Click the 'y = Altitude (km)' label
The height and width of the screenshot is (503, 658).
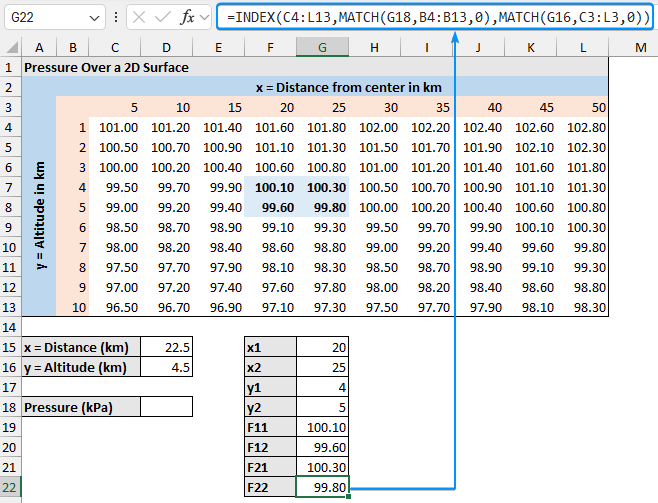coord(81,367)
